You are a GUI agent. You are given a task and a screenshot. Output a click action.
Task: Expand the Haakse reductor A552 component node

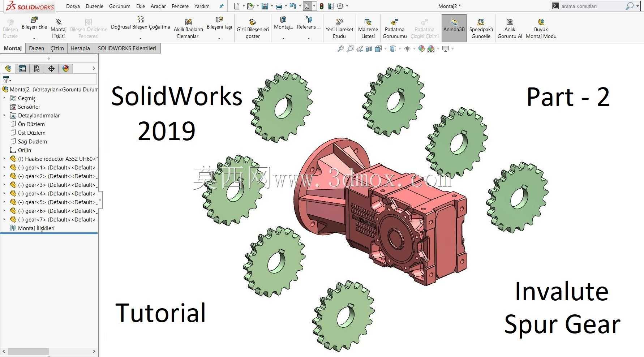coord(4,159)
